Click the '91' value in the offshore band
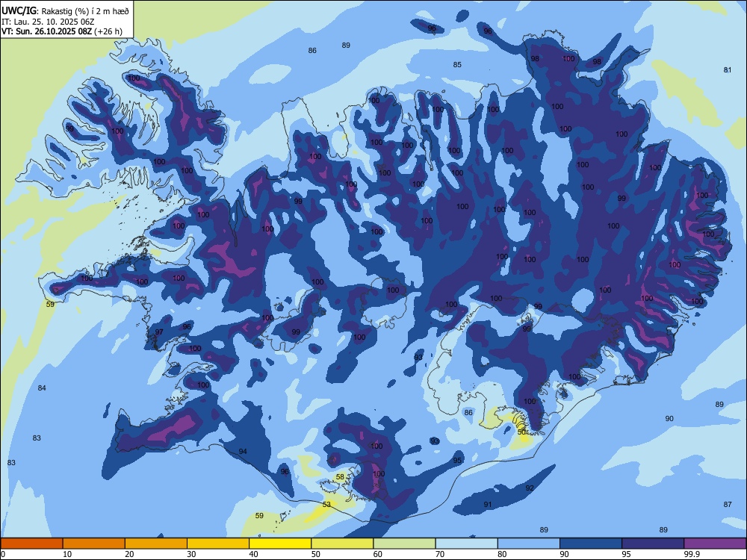The image size is (747, 560). [488, 504]
